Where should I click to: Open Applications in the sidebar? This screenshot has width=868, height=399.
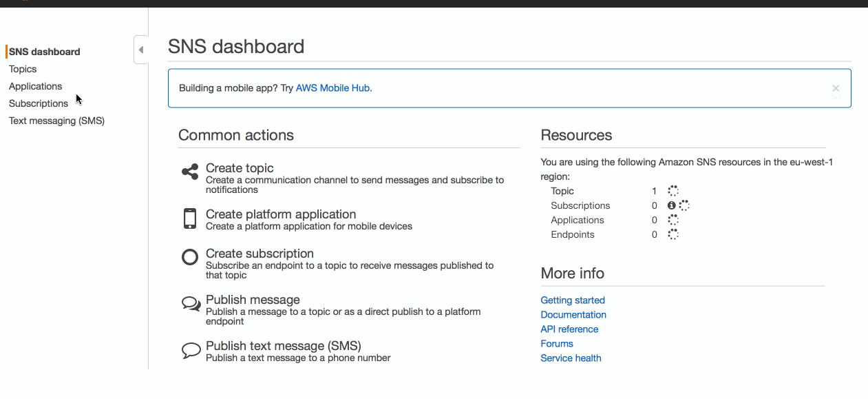pyautogui.click(x=36, y=86)
